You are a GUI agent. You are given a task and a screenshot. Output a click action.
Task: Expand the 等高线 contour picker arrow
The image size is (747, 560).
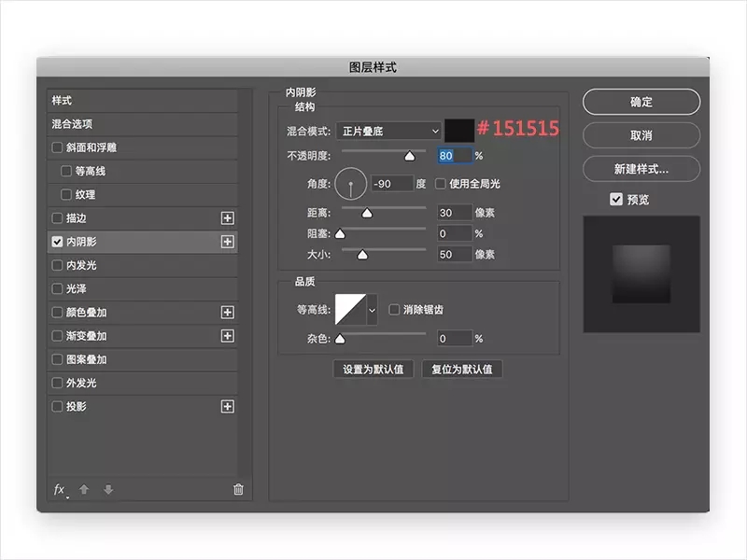point(372,310)
